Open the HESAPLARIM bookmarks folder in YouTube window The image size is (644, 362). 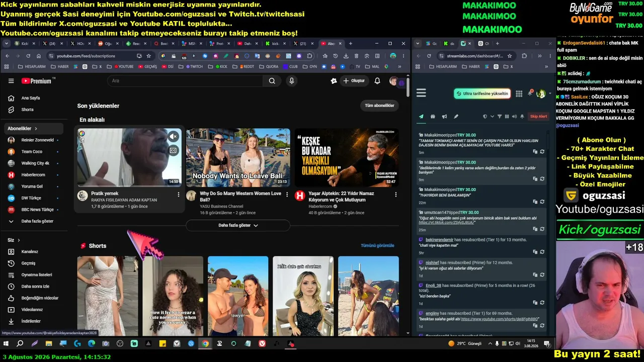click(x=32, y=66)
